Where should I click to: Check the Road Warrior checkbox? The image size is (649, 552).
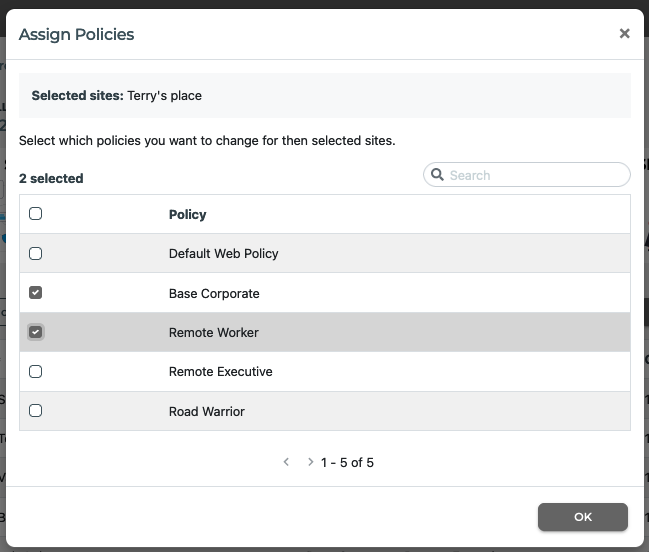[x=36, y=411]
